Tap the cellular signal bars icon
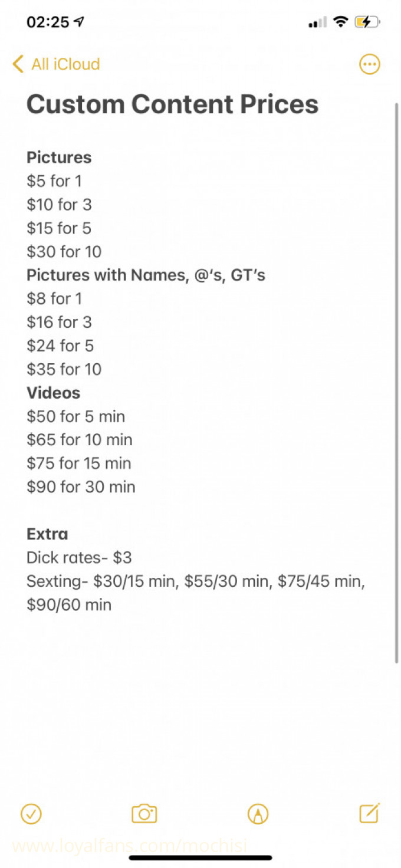Screen dimensions: 401x868 pyautogui.click(x=317, y=23)
